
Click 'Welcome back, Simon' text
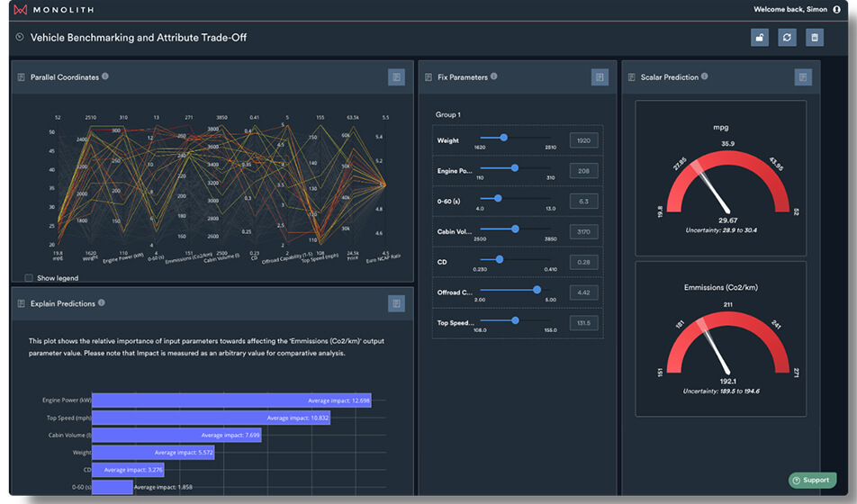pos(790,9)
